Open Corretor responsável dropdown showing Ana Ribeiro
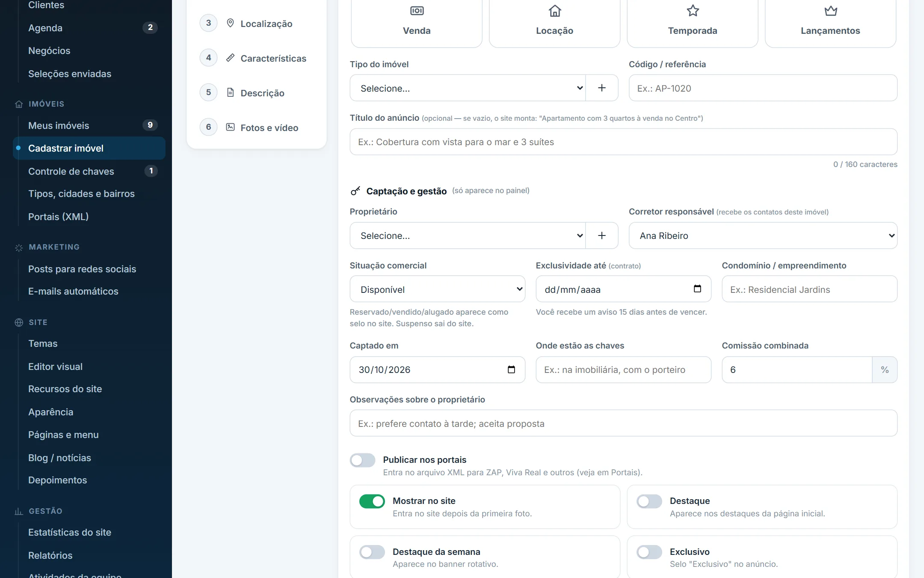Viewport: 924px width, 578px height. click(x=763, y=235)
